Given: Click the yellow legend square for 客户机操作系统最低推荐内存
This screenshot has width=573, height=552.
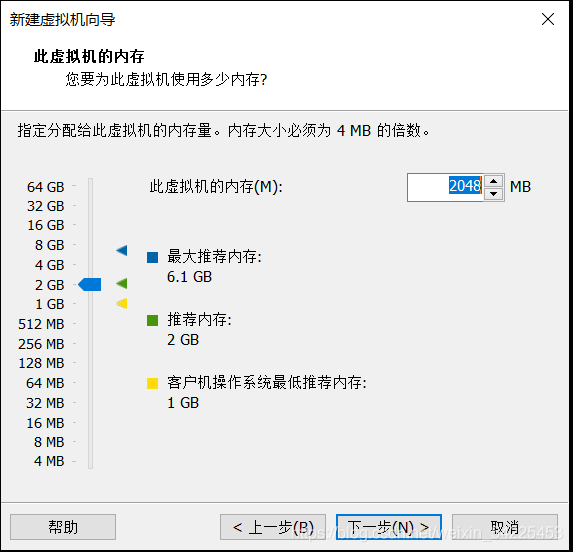Looking at the screenshot, I should [x=152, y=383].
